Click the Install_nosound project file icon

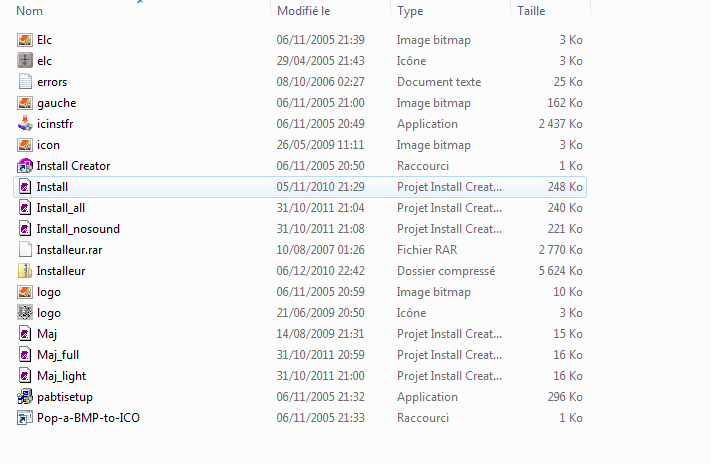click(x=25, y=229)
